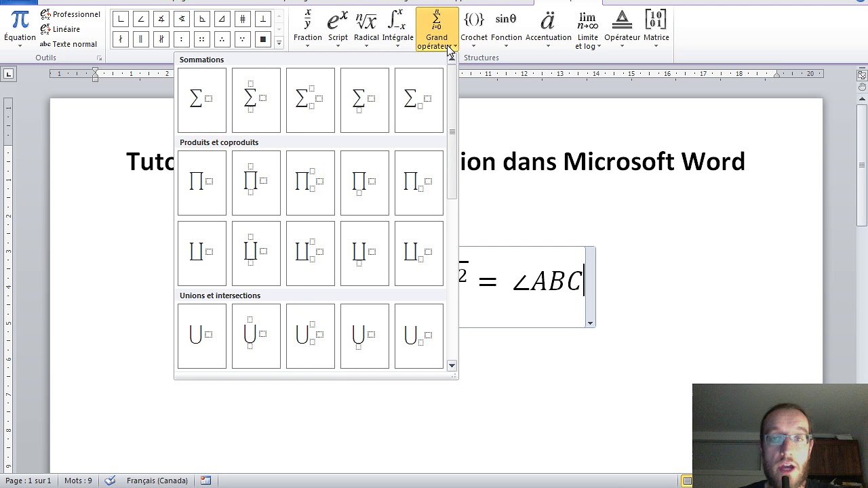Insert product with limits above and below
This screenshot has width=868, height=488.
coord(256,183)
